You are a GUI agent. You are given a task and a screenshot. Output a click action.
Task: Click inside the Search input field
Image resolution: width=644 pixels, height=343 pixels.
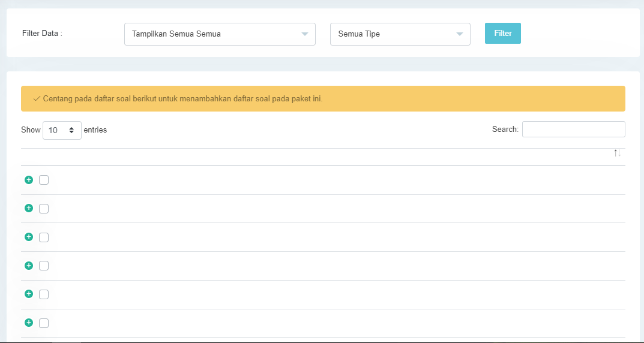click(x=573, y=130)
